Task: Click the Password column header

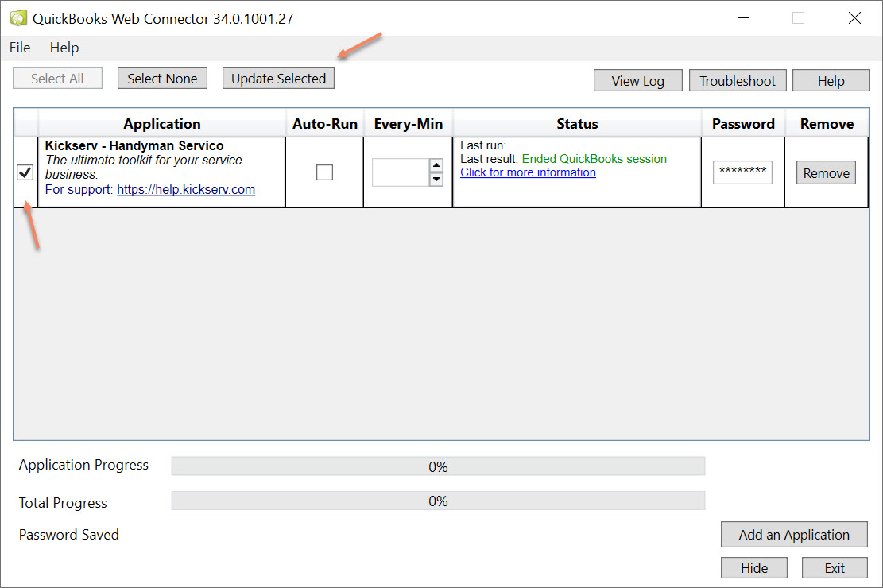Action: (743, 123)
